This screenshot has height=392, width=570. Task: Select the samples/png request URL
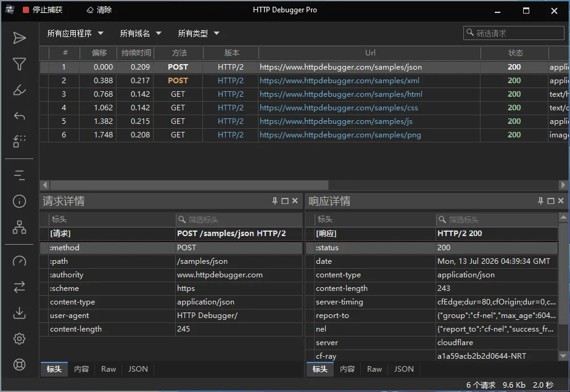340,135
